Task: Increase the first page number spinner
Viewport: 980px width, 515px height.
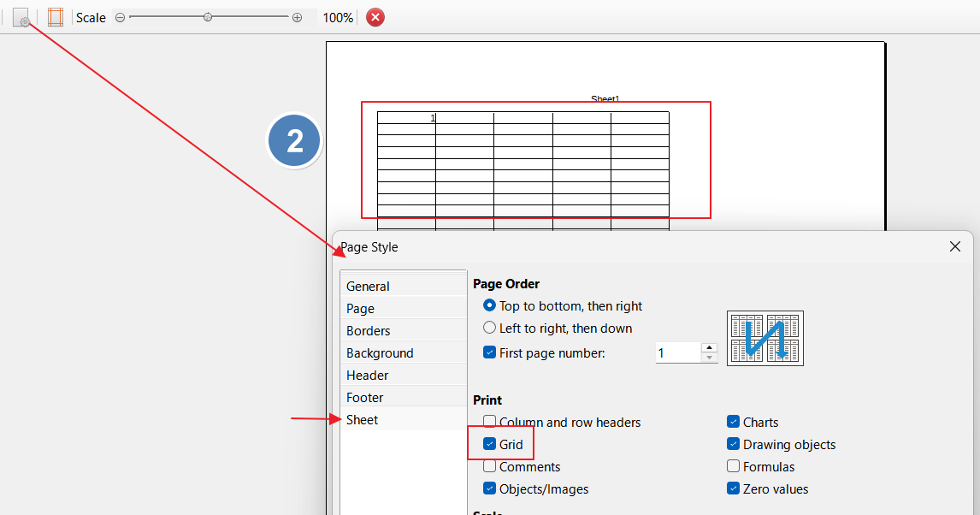Action: 709,347
